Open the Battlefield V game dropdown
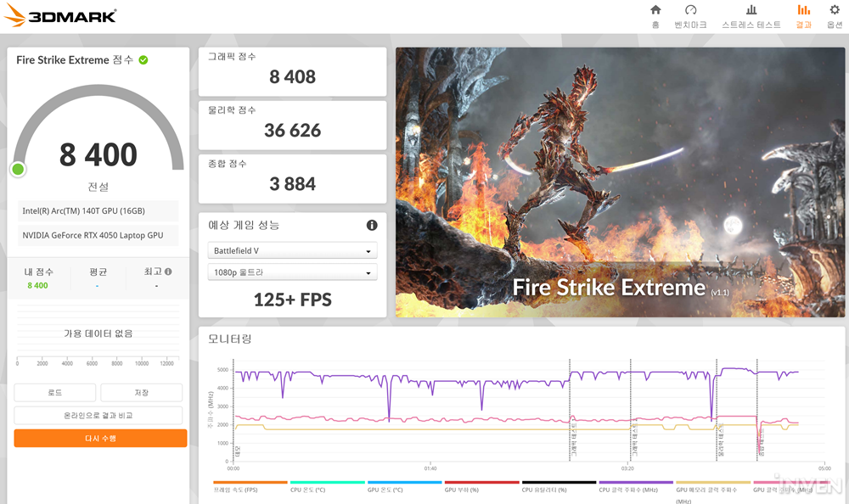Viewport: 849px width, 504px height. click(x=292, y=250)
